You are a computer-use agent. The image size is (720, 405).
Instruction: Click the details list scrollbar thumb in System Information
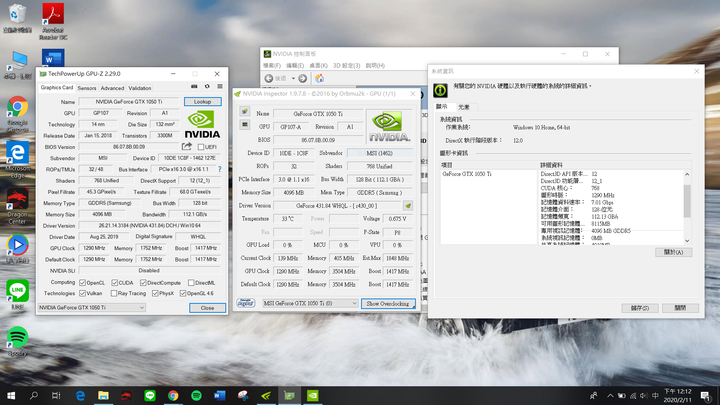point(687,201)
